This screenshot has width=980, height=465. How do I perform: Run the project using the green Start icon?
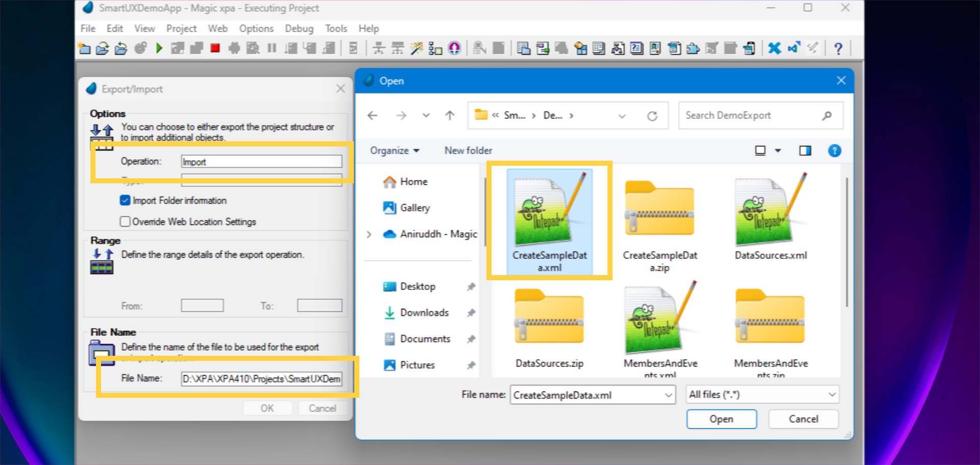pyautogui.click(x=159, y=48)
